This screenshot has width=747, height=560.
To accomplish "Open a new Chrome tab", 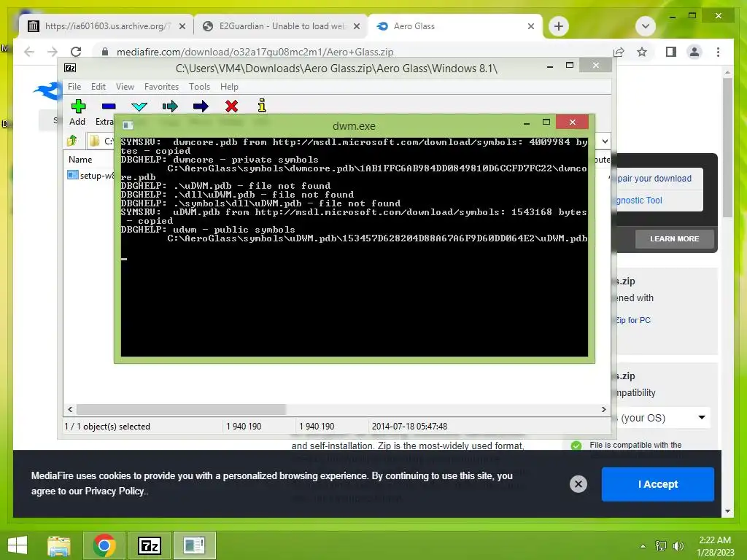I will [x=558, y=26].
